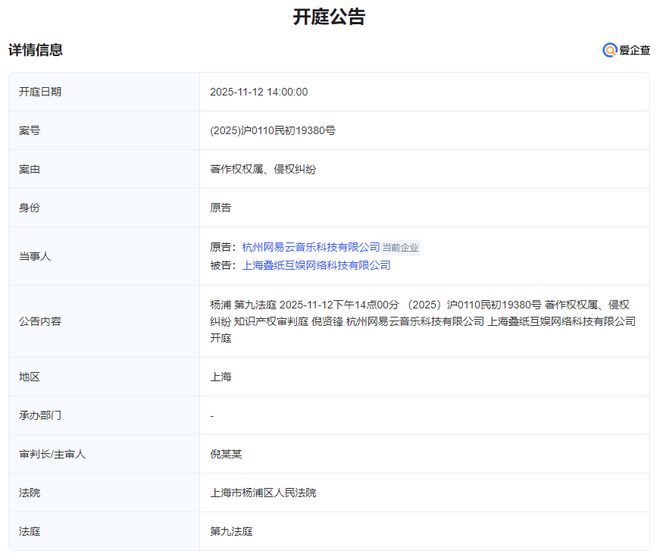The width and height of the screenshot is (660, 560).
Task: Select the 身份 value 原告
Action: click(220, 208)
